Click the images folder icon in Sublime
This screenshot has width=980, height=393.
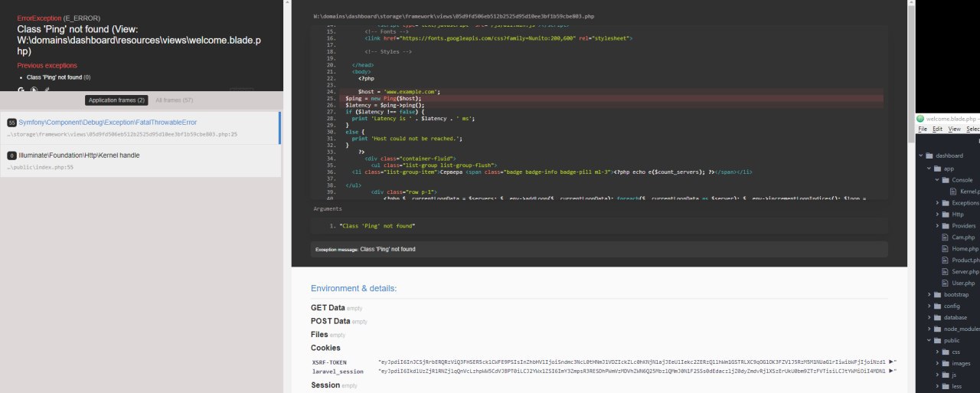(x=946, y=364)
